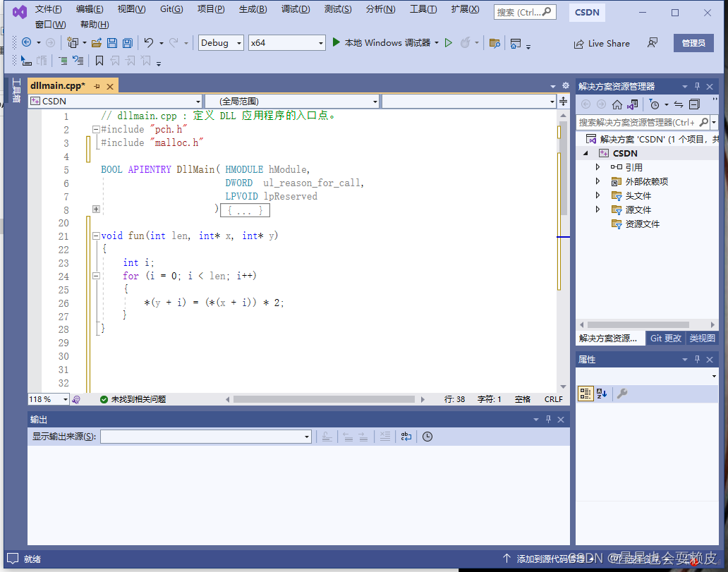Click the Undo icon in the toolbar
Image resolution: width=728 pixels, height=572 pixels.
click(147, 42)
